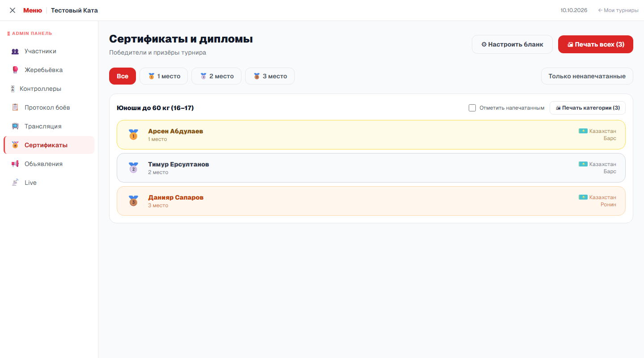Image resolution: width=644 pixels, height=358 pixels.
Task: Click the name Данияр Сапаров
Action: (176, 197)
